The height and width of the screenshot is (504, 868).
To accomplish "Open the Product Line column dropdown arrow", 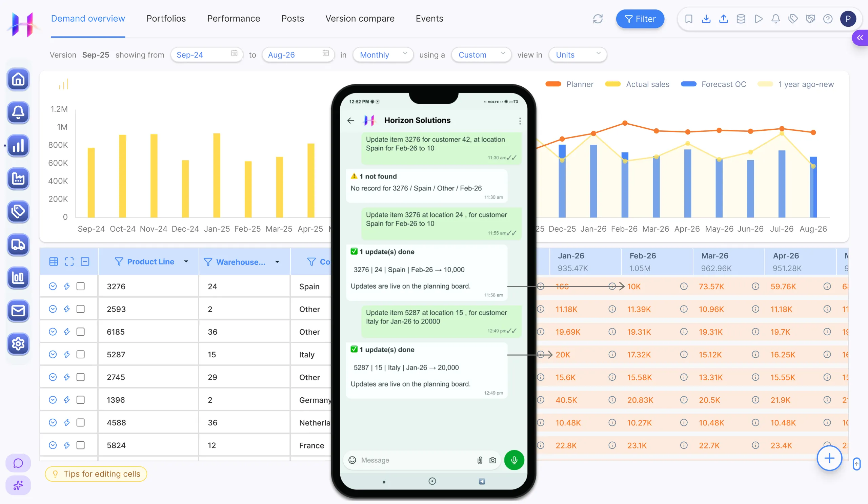I will click(186, 261).
